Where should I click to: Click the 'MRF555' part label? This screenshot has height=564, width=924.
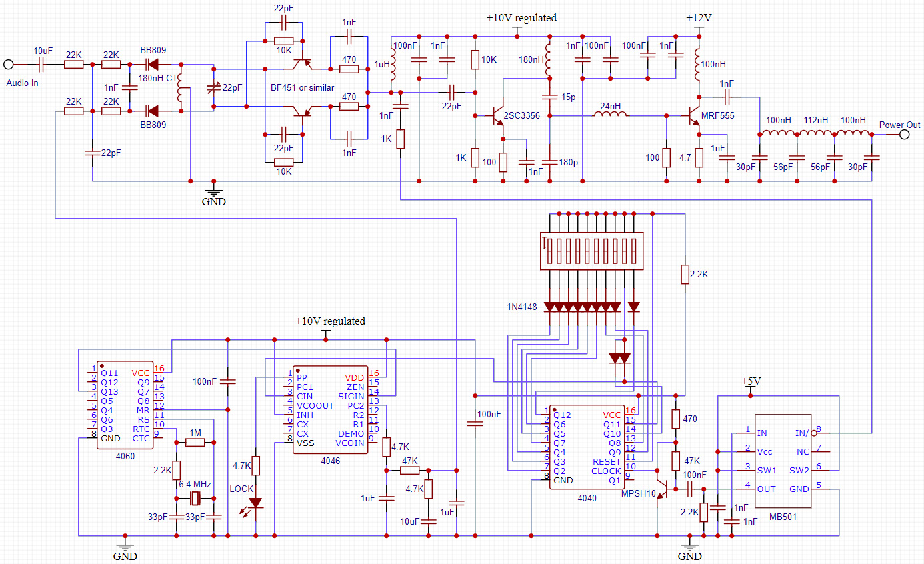click(x=717, y=115)
